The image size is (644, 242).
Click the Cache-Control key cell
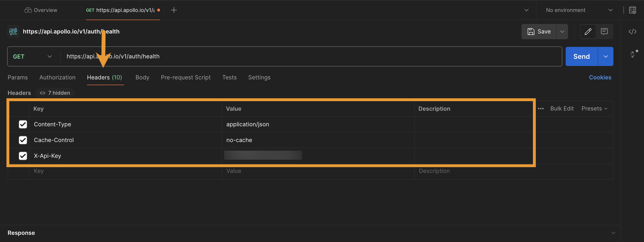[125, 140]
